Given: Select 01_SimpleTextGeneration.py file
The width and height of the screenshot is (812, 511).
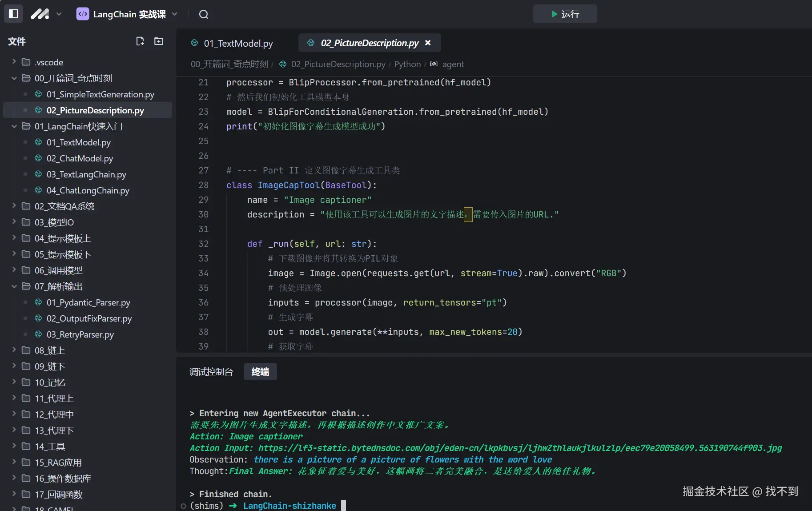Looking at the screenshot, I should 100,94.
